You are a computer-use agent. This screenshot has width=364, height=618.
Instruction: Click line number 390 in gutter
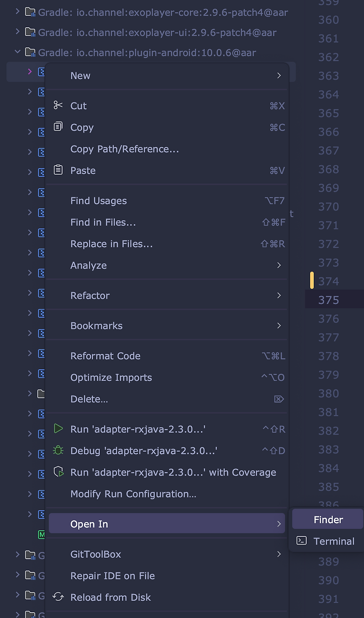click(x=329, y=580)
